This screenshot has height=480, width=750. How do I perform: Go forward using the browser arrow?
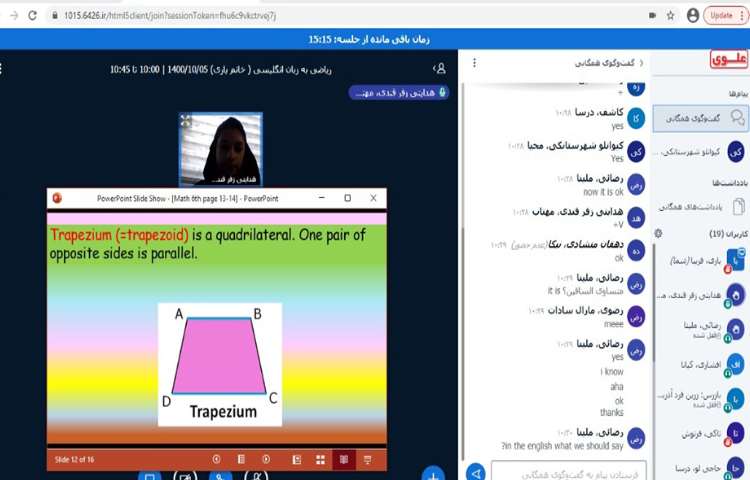[14, 15]
